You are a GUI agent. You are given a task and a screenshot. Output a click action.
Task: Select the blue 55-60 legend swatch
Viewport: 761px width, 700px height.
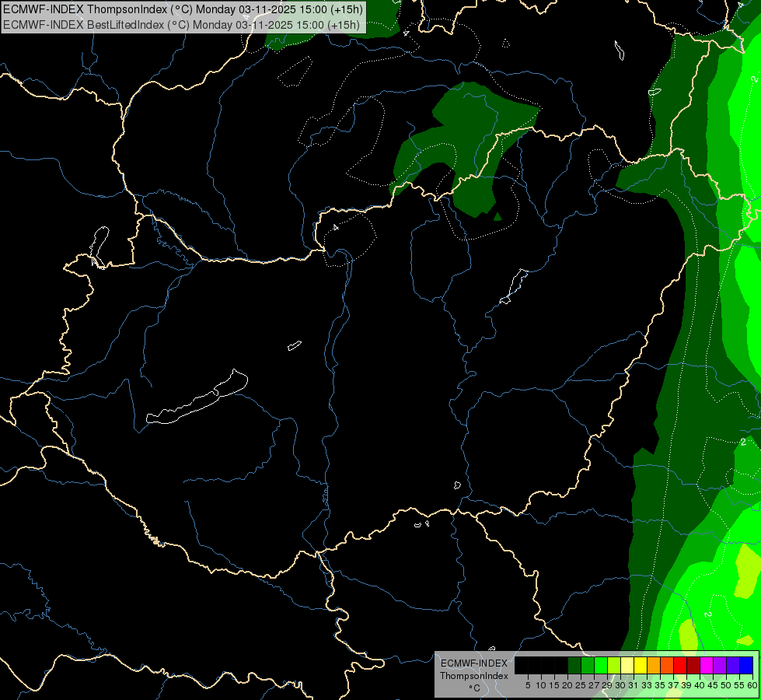(746, 665)
